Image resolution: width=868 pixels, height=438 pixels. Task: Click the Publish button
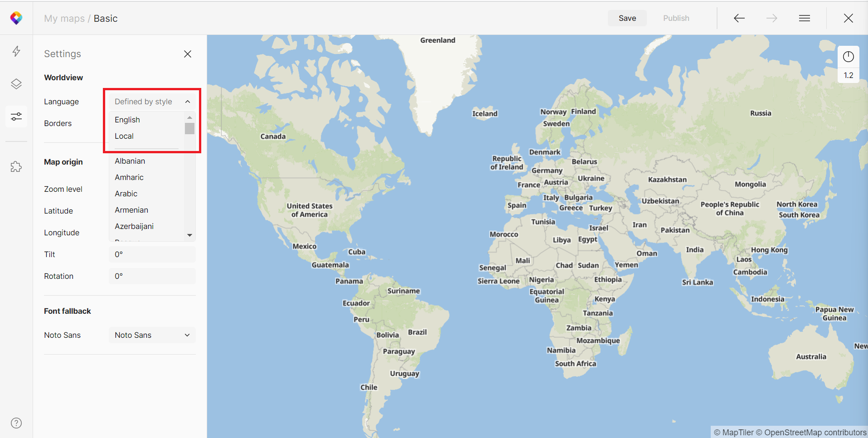tap(676, 18)
